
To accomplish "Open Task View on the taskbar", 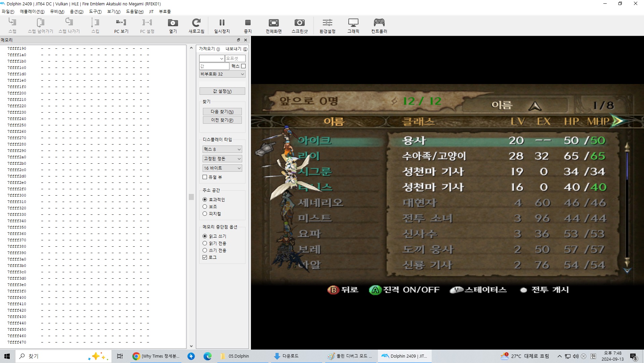I will click(x=120, y=356).
